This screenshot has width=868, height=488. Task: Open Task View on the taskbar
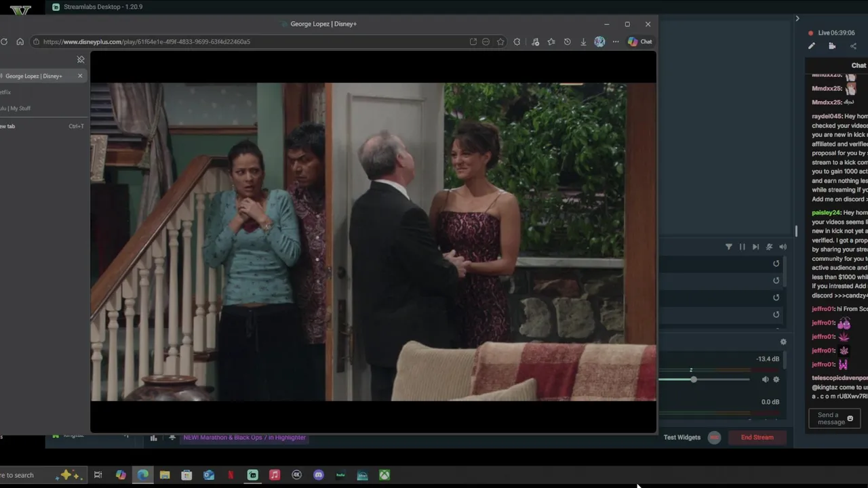pos(98,475)
